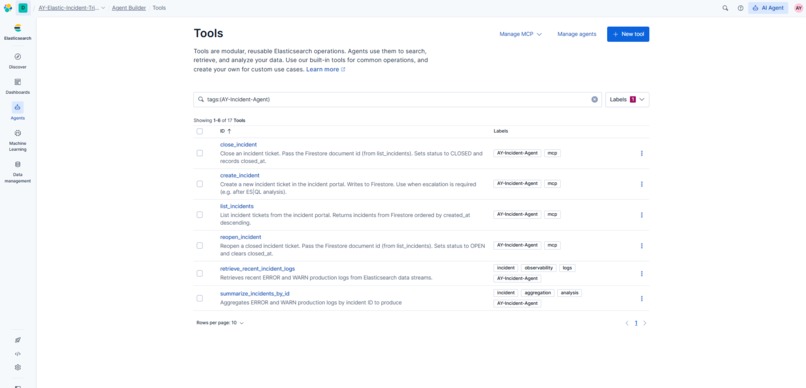Open the developer tools code icon
The height and width of the screenshot is (388, 806).
tap(17, 354)
